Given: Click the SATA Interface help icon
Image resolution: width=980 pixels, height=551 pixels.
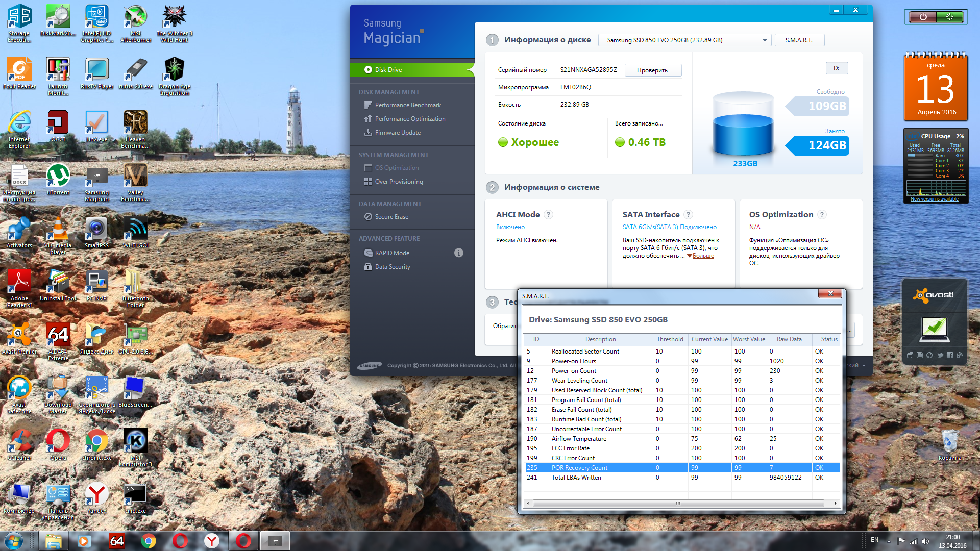Looking at the screenshot, I should 688,215.
